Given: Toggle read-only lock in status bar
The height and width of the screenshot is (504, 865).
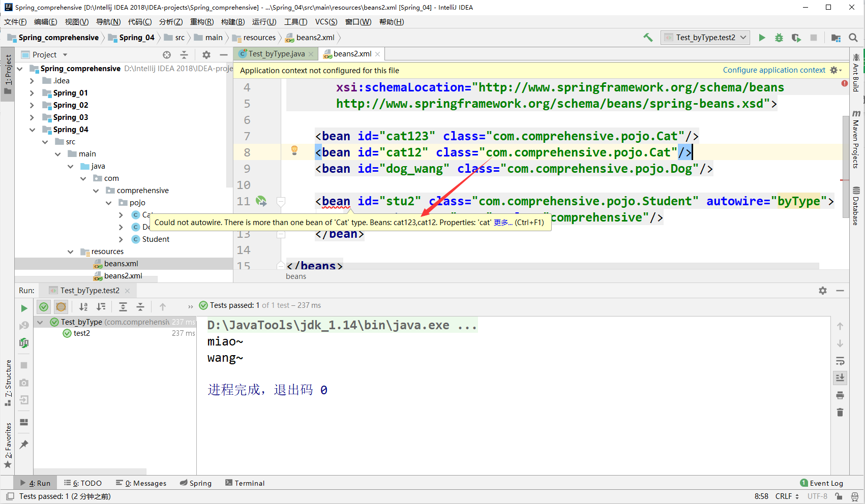Looking at the screenshot, I should 839,496.
